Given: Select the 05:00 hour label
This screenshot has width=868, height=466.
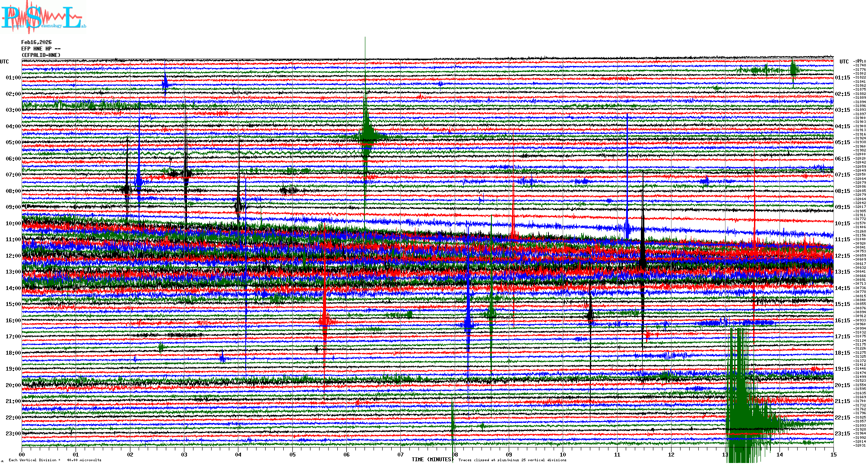Looking at the screenshot, I should tap(13, 142).
